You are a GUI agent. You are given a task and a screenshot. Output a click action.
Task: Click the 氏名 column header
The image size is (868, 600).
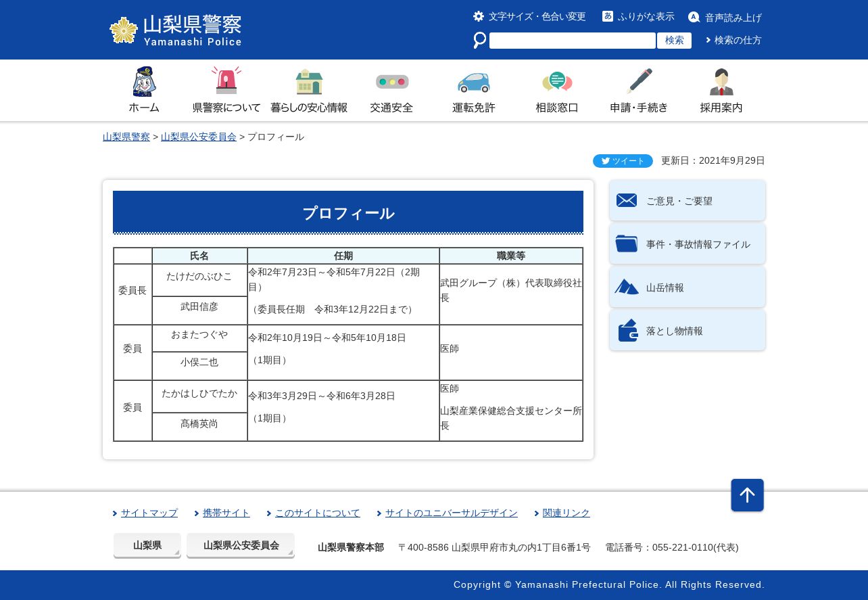(x=199, y=256)
